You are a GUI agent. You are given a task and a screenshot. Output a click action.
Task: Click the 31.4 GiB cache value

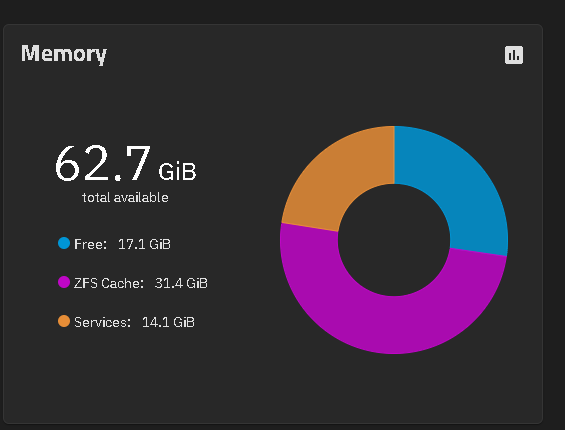click(181, 283)
